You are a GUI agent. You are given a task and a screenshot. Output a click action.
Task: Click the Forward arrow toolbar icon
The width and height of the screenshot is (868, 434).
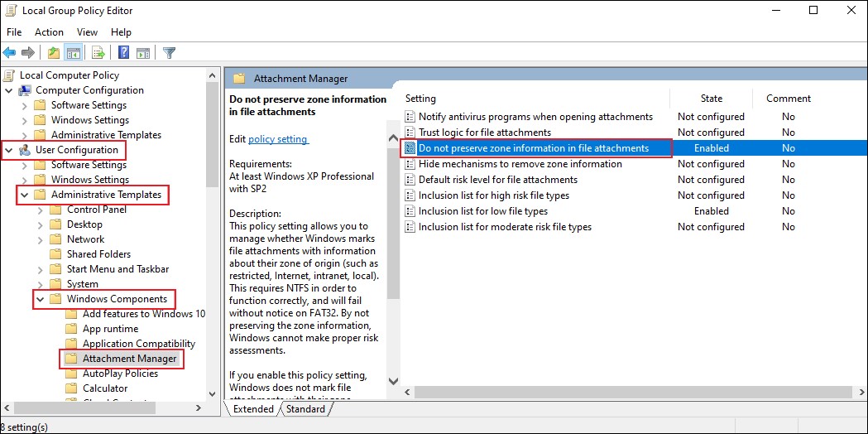pos(27,53)
